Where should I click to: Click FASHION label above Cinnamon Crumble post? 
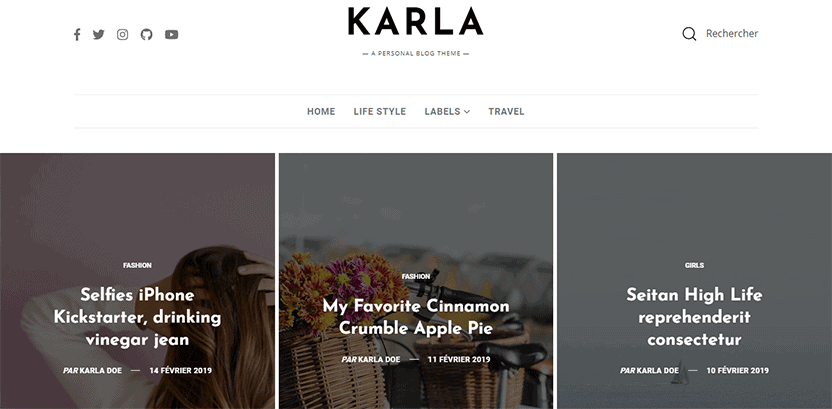(416, 276)
